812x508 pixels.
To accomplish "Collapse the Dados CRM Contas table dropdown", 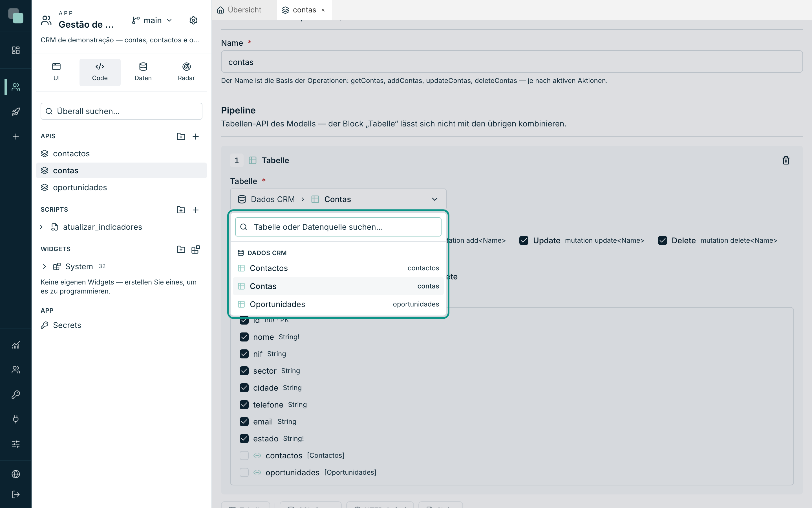I will [x=338, y=199].
